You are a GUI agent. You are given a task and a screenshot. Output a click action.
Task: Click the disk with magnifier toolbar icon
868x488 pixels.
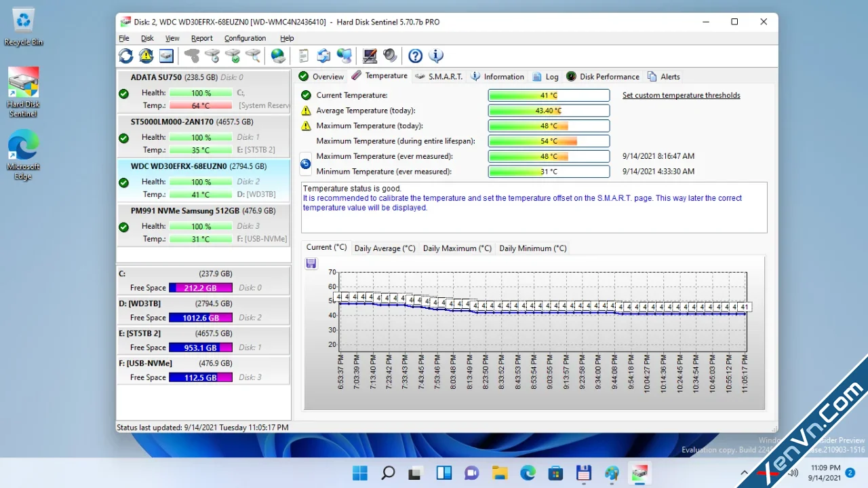pos(253,56)
